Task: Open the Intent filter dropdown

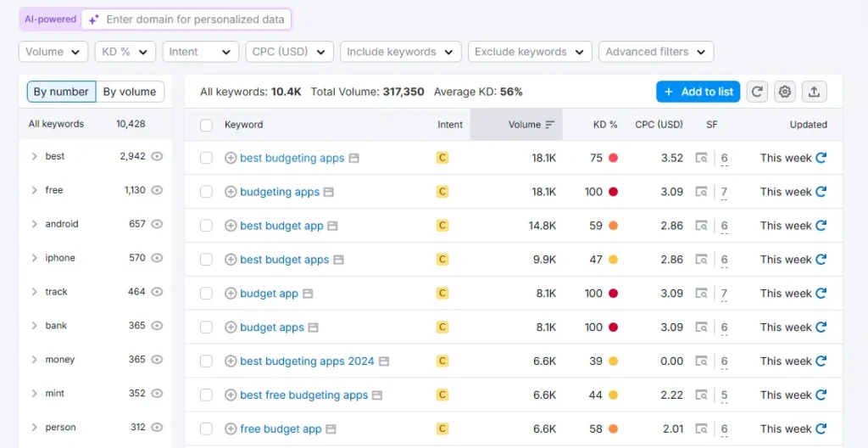Action: click(x=200, y=52)
